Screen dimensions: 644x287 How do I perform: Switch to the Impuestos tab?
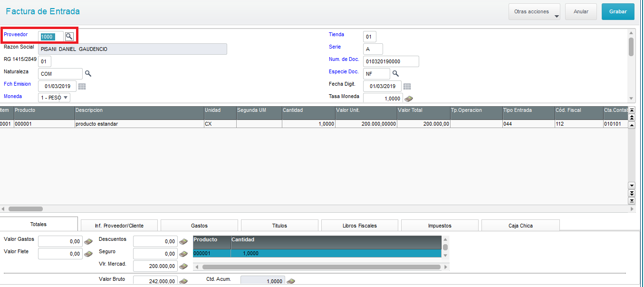coord(440,226)
